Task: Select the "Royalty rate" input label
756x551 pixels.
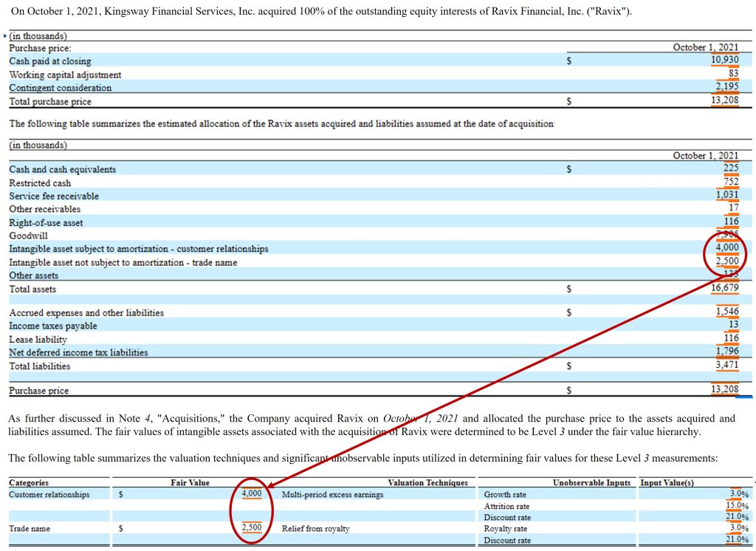Action: coord(505,529)
